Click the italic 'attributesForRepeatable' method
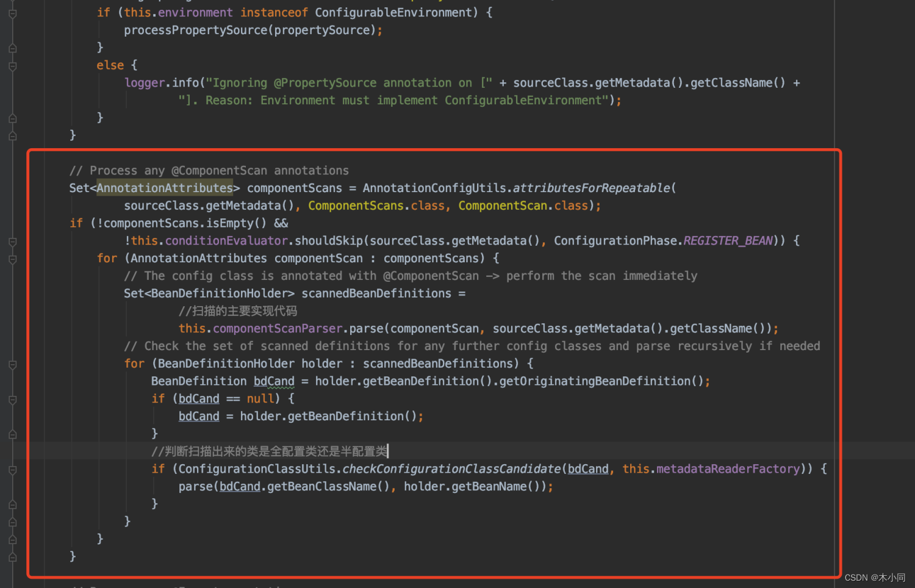Viewport: 915px width, 588px height. click(x=591, y=188)
